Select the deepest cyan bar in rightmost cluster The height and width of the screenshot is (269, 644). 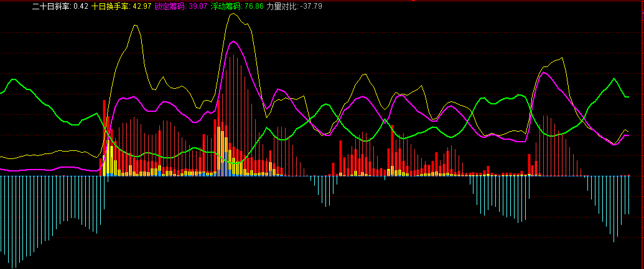(x=614, y=240)
